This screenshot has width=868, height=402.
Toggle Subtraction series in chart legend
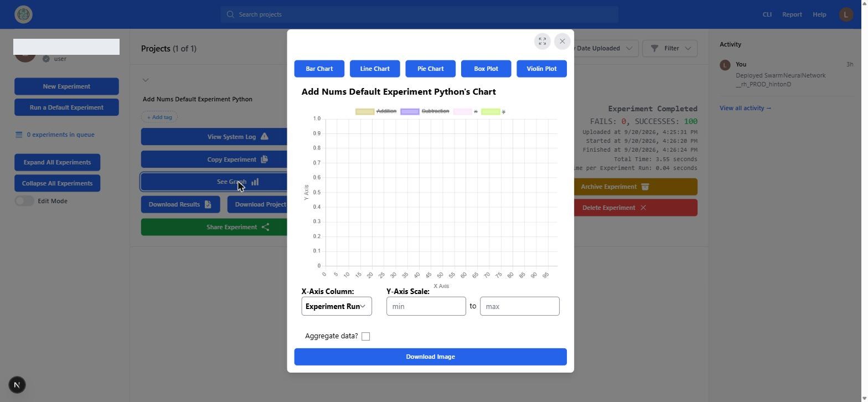pos(425,111)
